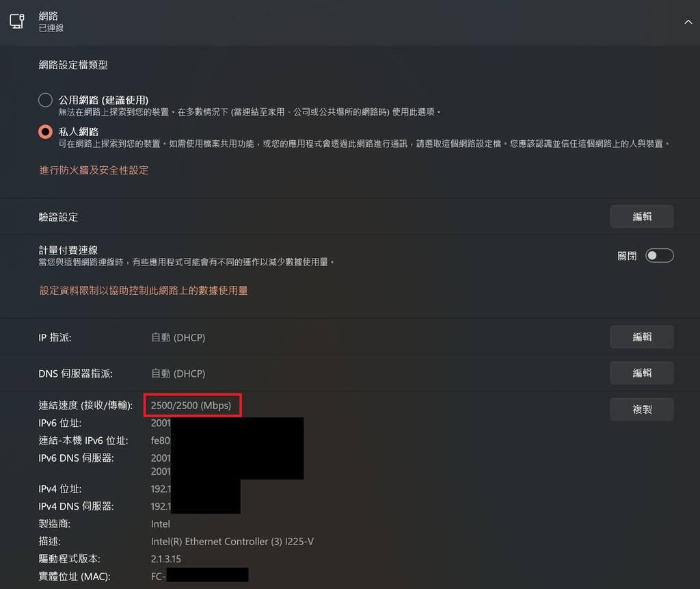The width and height of the screenshot is (700, 589).
Task: Click the driver version 2.1.3.15 text
Action: (166, 559)
